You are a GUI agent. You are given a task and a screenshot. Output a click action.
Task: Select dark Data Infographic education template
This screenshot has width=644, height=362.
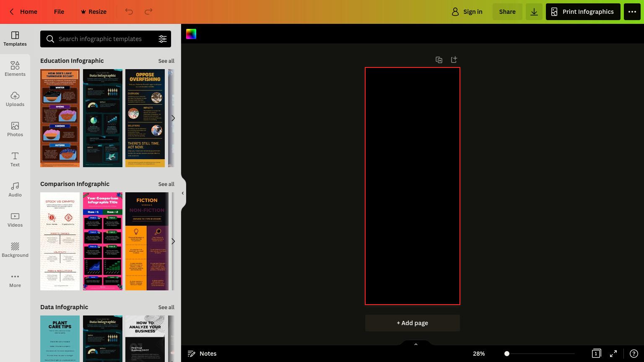point(103,118)
